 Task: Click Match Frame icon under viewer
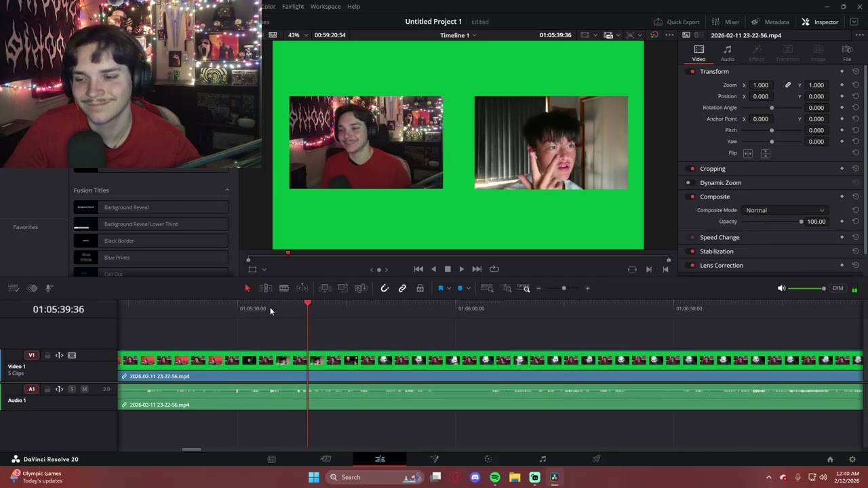(632, 269)
